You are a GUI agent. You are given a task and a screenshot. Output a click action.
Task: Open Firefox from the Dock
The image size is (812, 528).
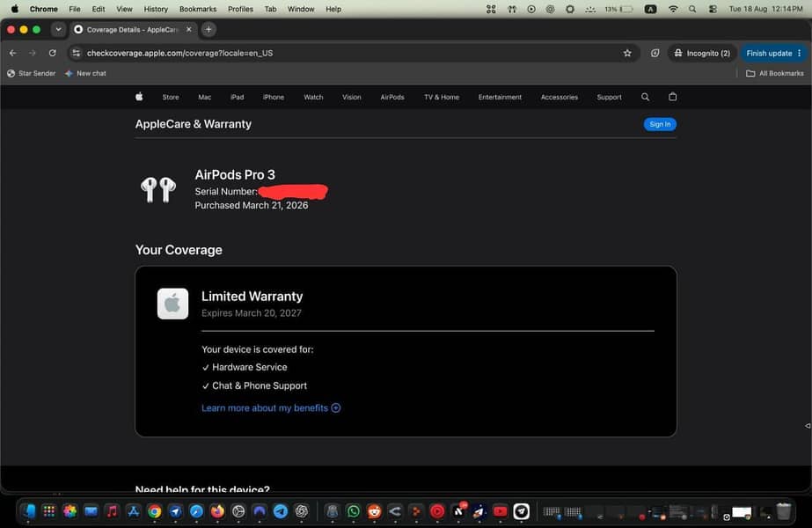(217, 511)
